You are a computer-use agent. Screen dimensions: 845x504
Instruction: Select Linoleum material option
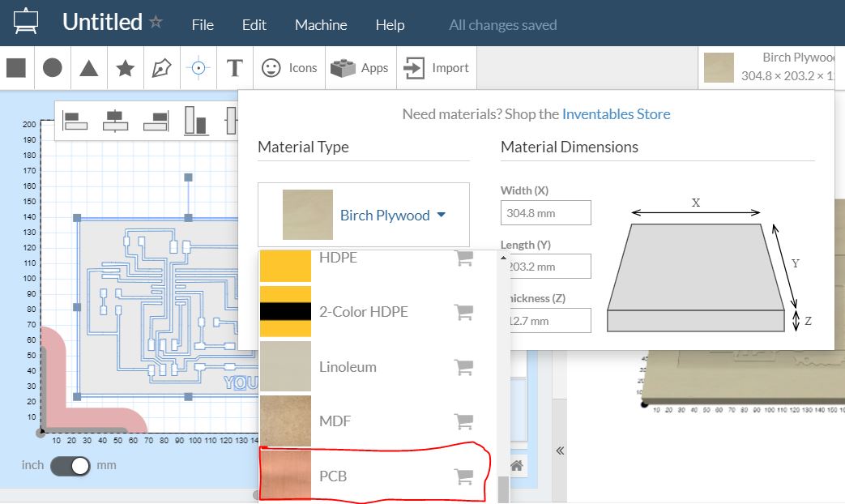pyautogui.click(x=378, y=366)
